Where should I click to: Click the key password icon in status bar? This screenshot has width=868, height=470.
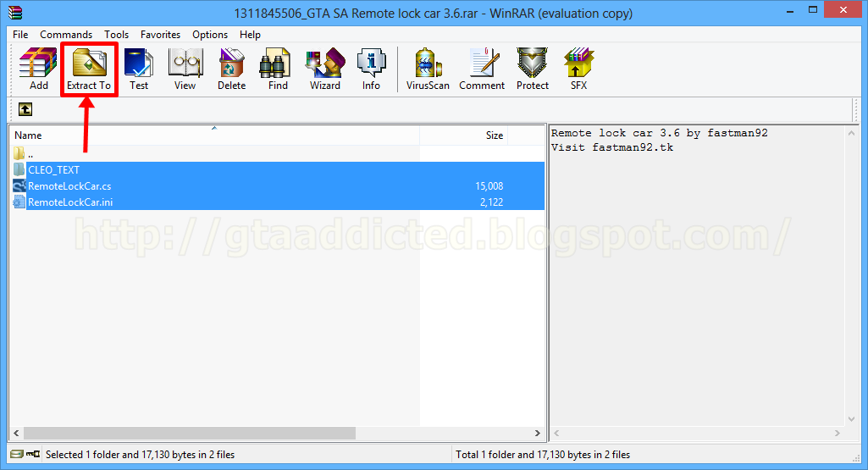point(33,454)
